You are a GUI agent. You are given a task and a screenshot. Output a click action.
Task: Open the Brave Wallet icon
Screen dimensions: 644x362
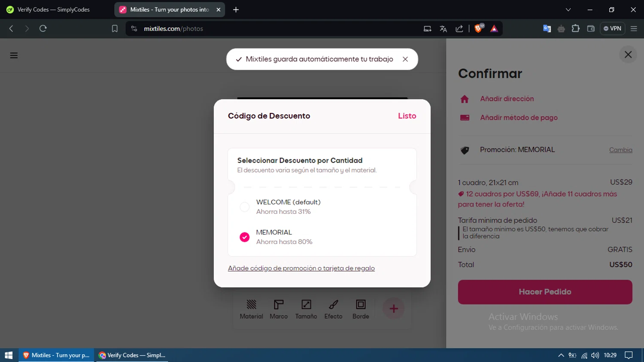pyautogui.click(x=591, y=29)
